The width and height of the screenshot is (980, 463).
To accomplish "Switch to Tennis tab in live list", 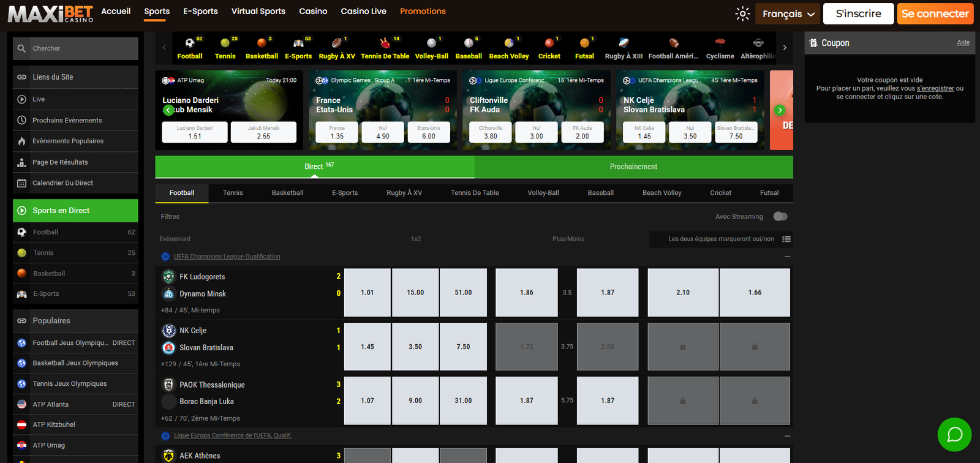I will [233, 193].
